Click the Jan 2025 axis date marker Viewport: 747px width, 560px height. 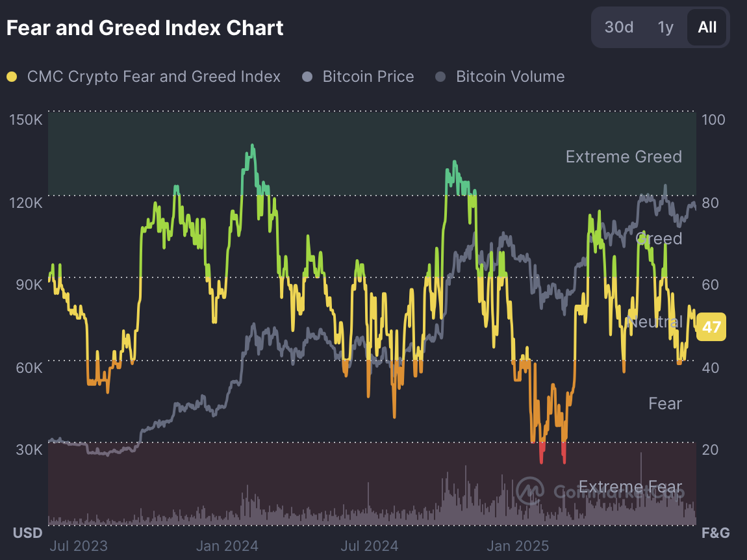(x=518, y=546)
